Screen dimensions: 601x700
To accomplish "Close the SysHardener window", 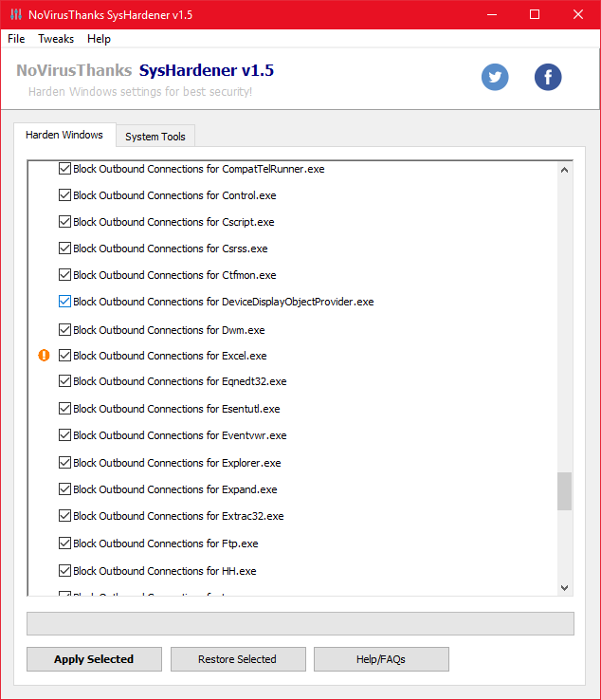I will (578, 14).
